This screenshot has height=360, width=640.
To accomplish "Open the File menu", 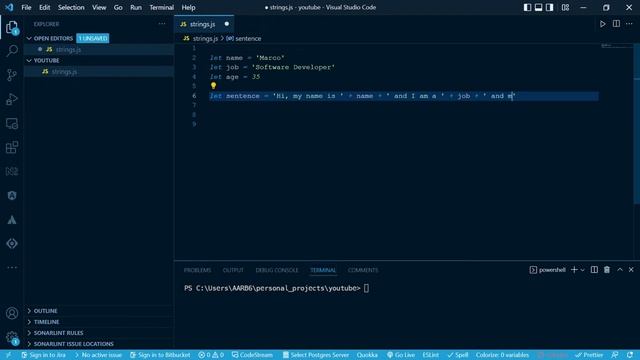I will 26,7.
